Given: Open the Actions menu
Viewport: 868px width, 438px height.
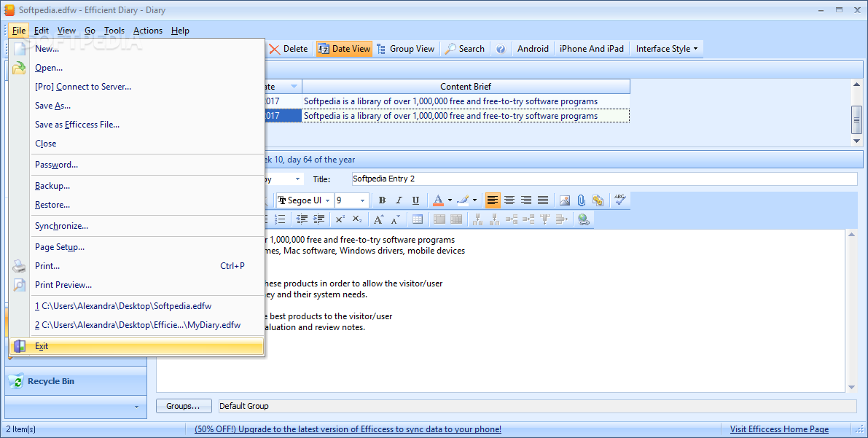Looking at the screenshot, I should point(148,31).
